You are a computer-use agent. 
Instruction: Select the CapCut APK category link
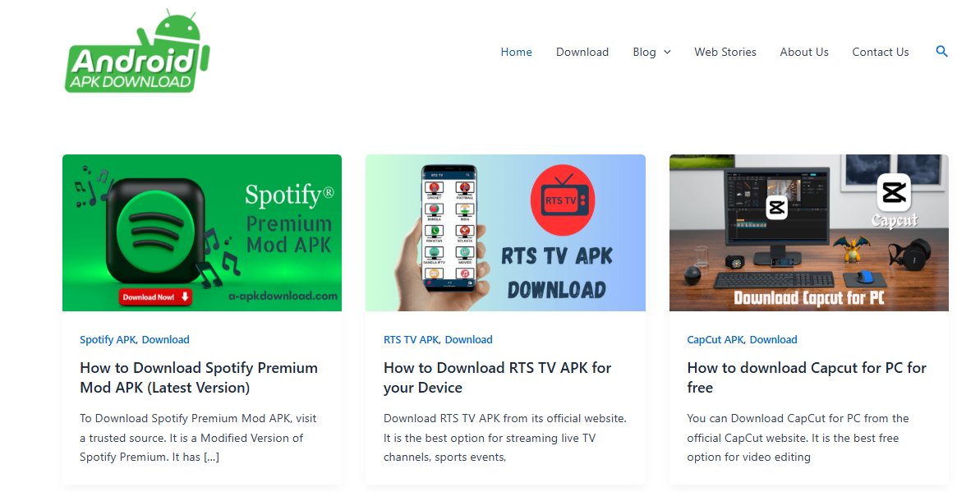pos(715,339)
